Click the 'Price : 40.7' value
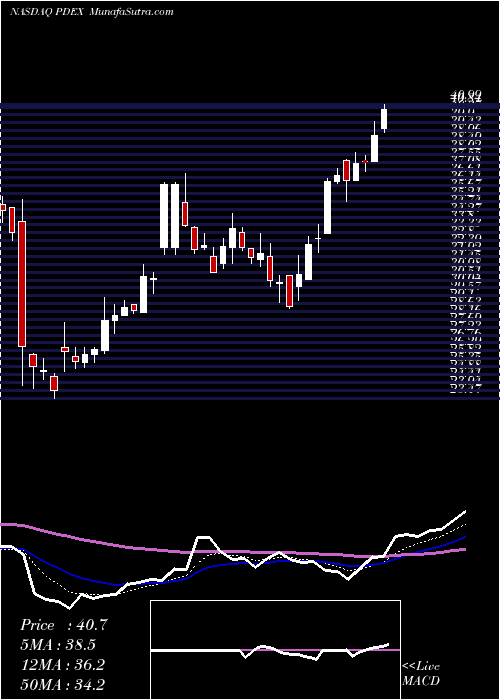Screen dimensions: 500x700 pyautogui.click(x=63, y=625)
